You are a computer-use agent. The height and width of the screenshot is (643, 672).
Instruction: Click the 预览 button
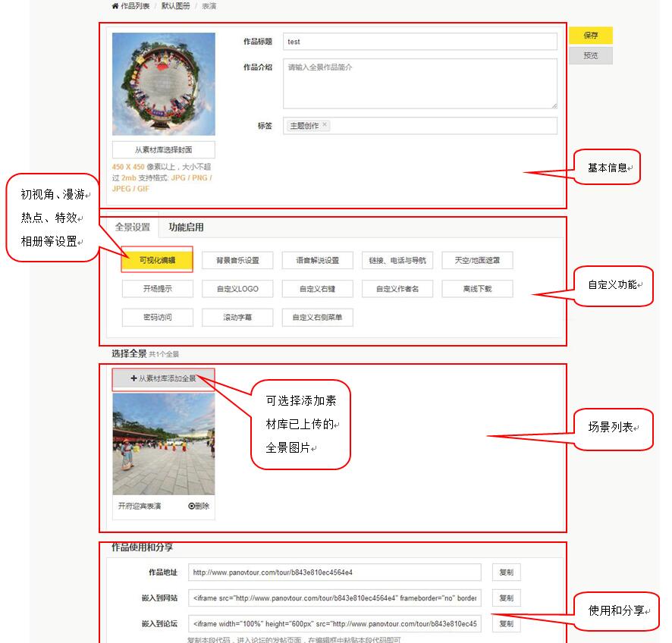click(x=590, y=55)
